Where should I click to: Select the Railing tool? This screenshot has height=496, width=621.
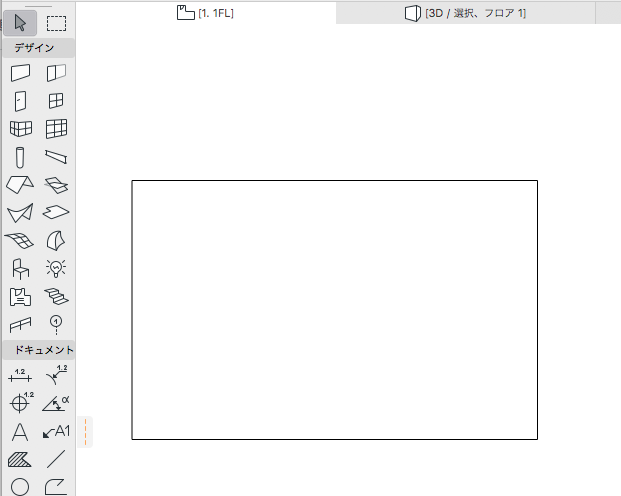[x=20, y=325]
